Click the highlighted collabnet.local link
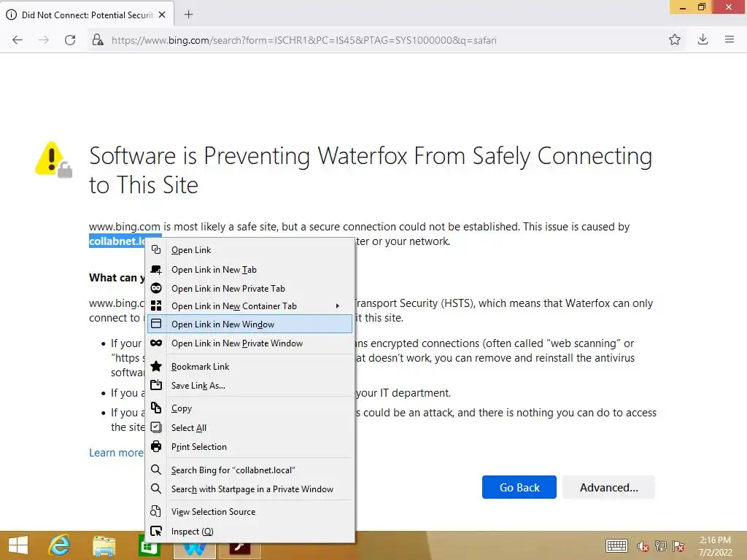 [117, 241]
